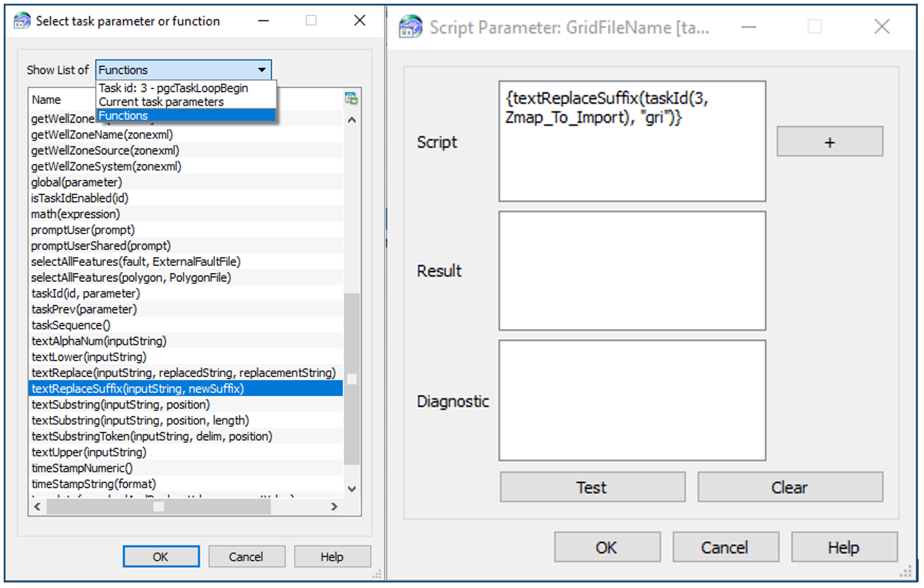This screenshot has height=588, width=924.
Task: Select Current task parameters from the dropdown list
Action: tap(161, 102)
